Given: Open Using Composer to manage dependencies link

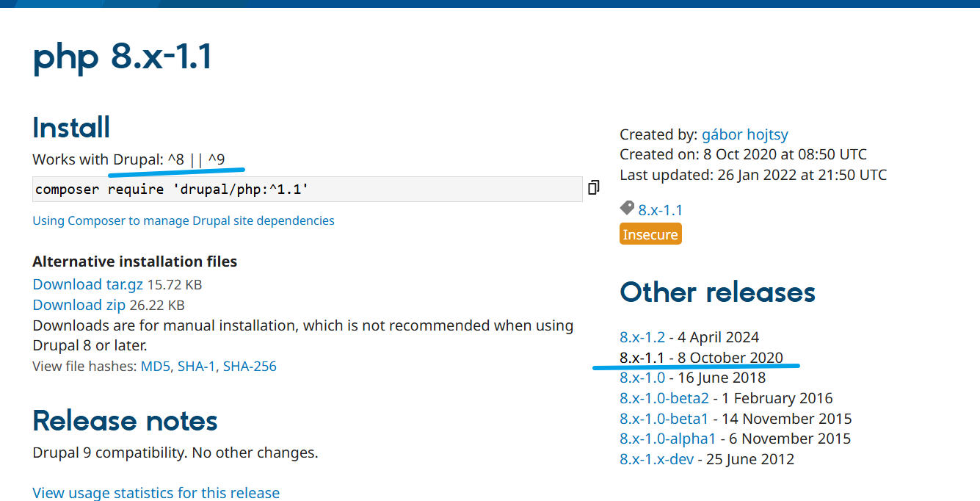Looking at the screenshot, I should point(184,220).
